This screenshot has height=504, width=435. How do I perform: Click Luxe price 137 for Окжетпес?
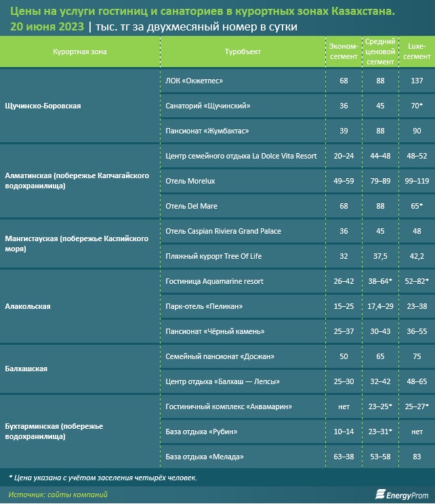pyautogui.click(x=417, y=81)
